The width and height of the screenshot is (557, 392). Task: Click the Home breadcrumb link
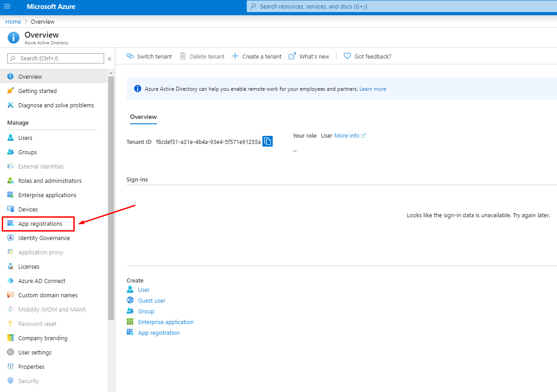13,21
